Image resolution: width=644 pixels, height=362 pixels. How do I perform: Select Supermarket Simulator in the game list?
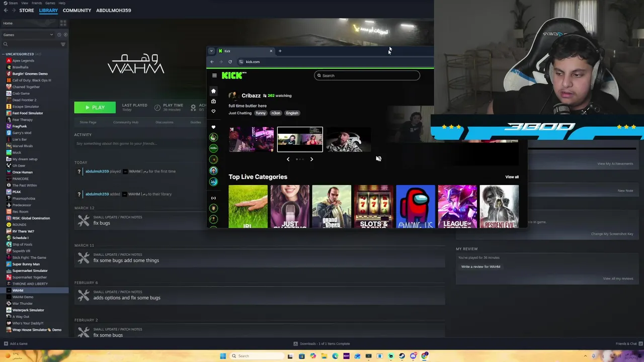[x=30, y=270]
